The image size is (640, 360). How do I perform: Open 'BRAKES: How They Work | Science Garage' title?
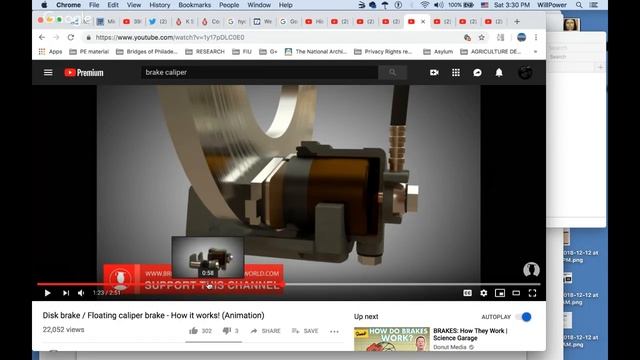coord(470,334)
